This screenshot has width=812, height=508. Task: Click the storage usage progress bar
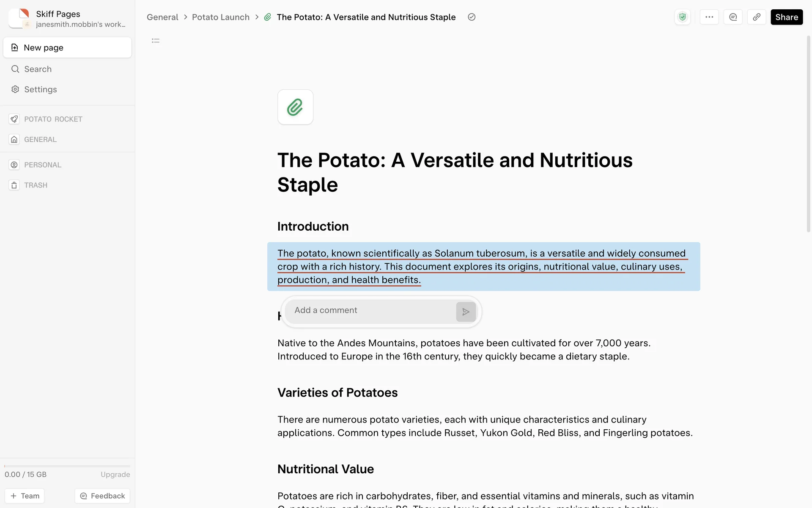pyautogui.click(x=67, y=466)
